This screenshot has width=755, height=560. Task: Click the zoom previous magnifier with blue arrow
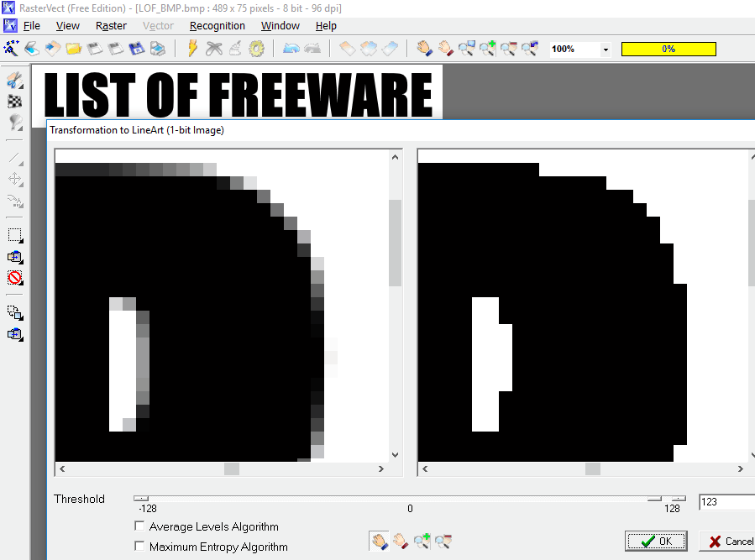(x=530, y=48)
